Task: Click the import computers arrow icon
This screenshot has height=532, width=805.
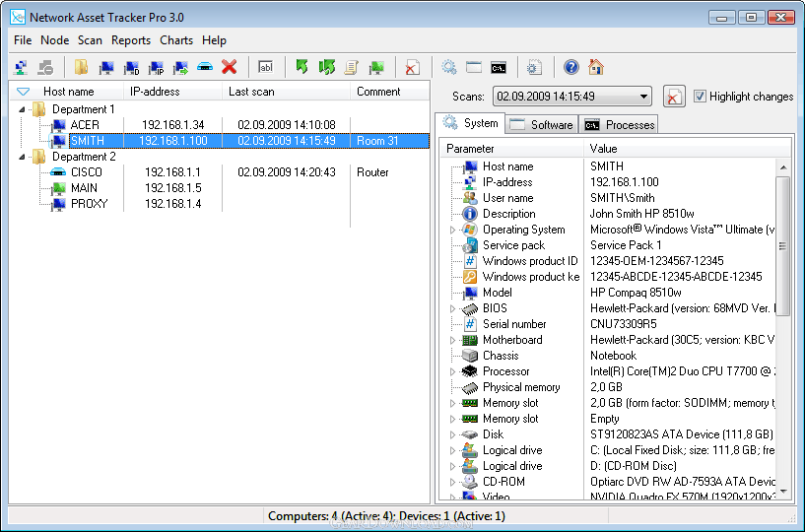Action: (180, 67)
